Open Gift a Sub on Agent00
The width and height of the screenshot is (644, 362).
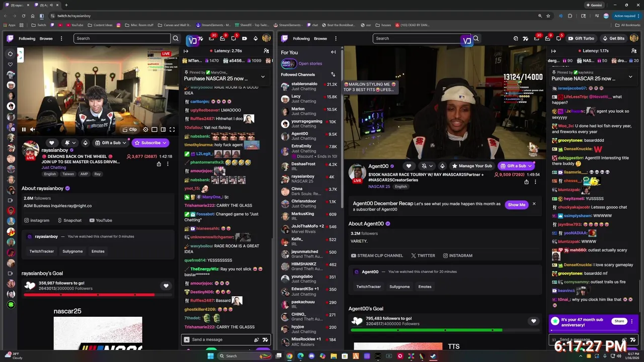click(516, 166)
